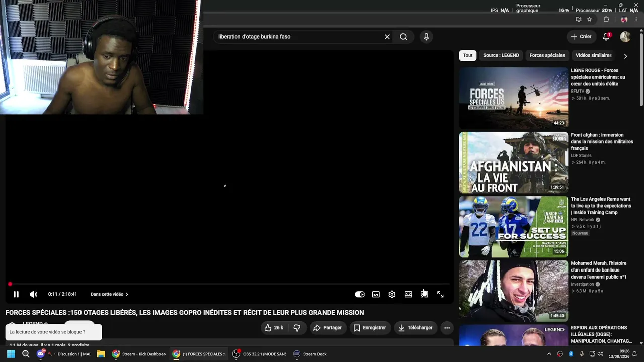Image resolution: width=644 pixels, height=362 pixels.
Task: Bookmark the page with the star icon
Action: [589, 19]
